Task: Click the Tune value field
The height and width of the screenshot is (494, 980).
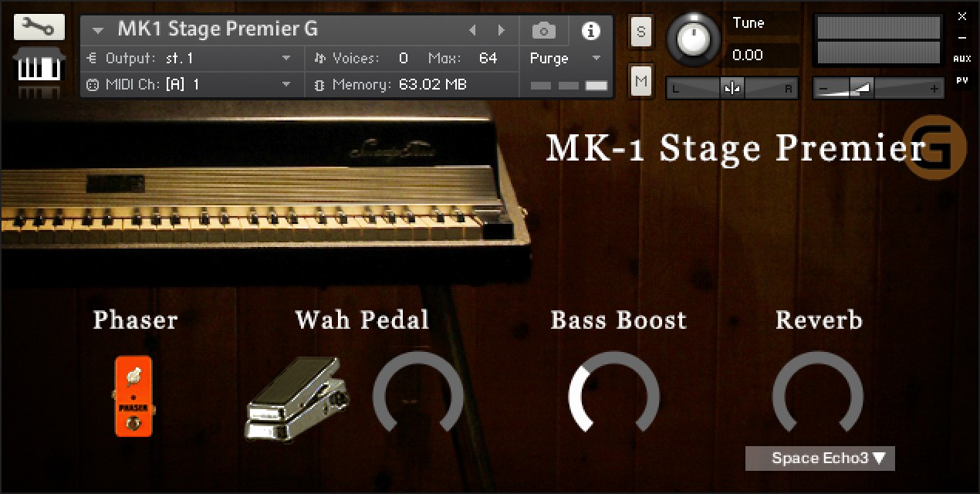Action: click(x=762, y=56)
